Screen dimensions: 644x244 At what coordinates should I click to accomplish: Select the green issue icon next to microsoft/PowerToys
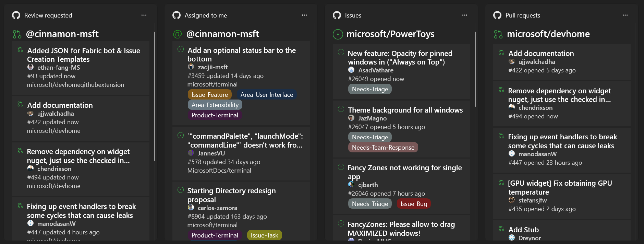point(337,34)
